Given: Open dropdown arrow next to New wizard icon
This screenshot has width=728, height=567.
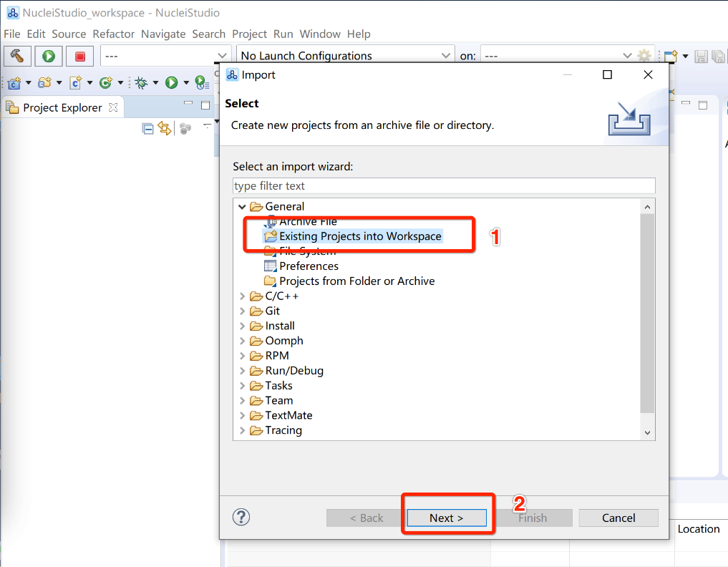Looking at the screenshot, I should [685, 56].
